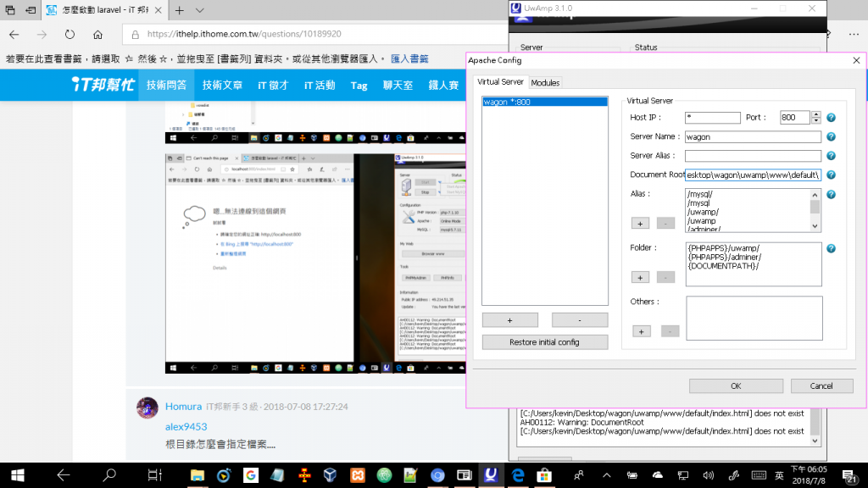This screenshot has height=488, width=868.
Task: Open new browser tab
Action: pos(180,10)
